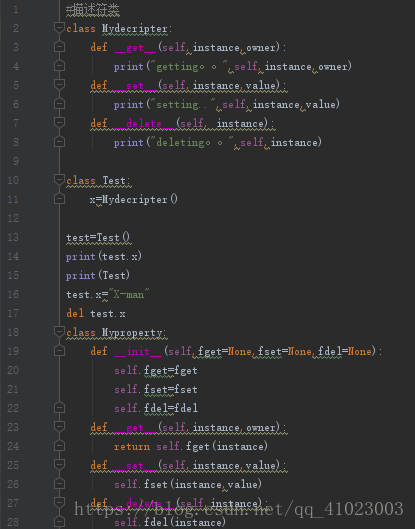
Task: Collapse the class Mydecripter fold marker on line 2
Action: (x=59, y=28)
